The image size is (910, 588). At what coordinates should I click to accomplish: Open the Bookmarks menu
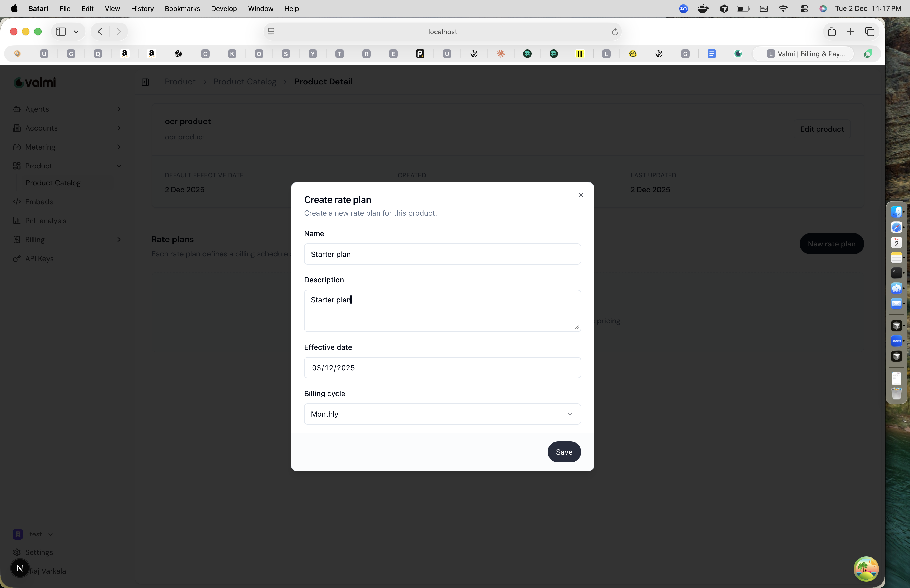click(x=182, y=8)
